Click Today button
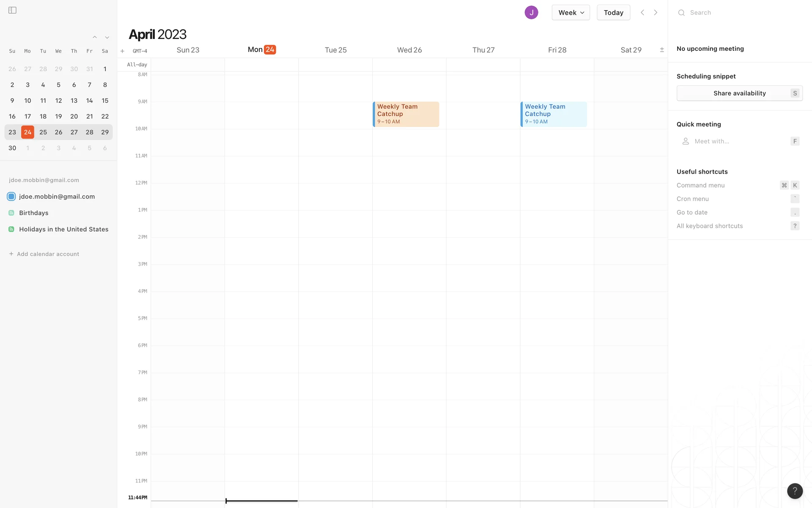Screen dimensions: 812x508 pyautogui.click(x=613, y=13)
